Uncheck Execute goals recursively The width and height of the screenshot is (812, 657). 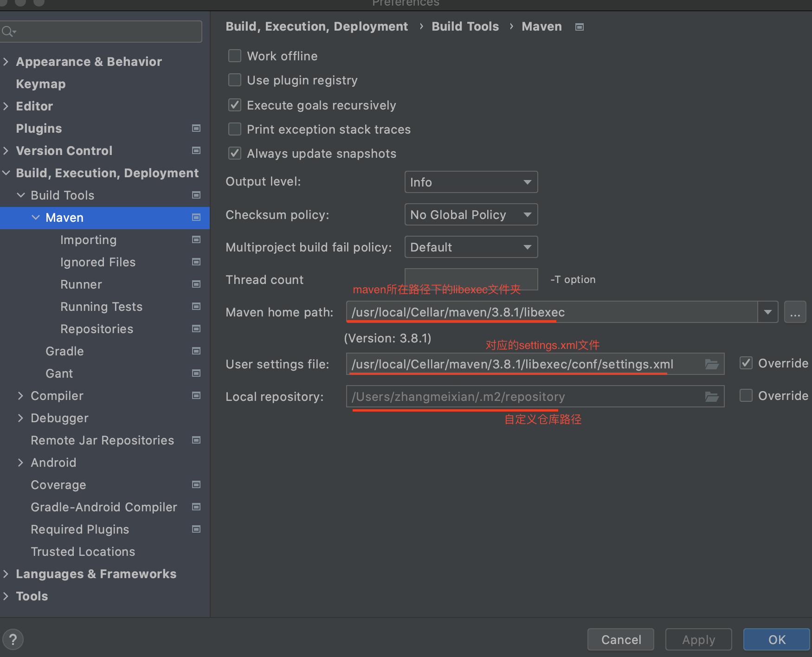235,105
